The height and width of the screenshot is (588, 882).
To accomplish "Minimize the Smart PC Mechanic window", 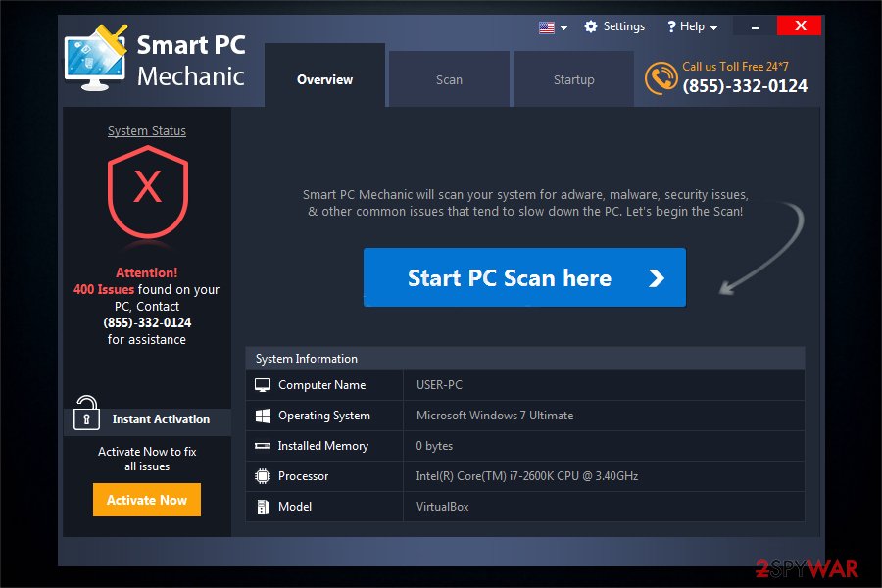I will click(x=756, y=26).
